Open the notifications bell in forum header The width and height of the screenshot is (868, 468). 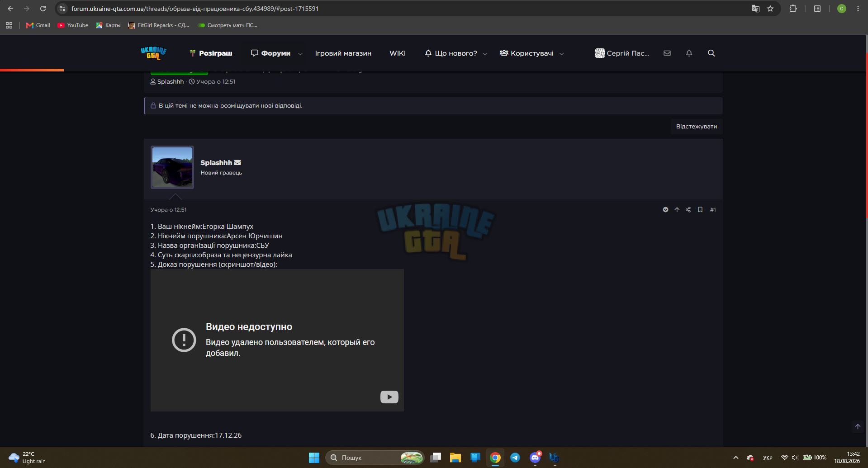click(689, 53)
